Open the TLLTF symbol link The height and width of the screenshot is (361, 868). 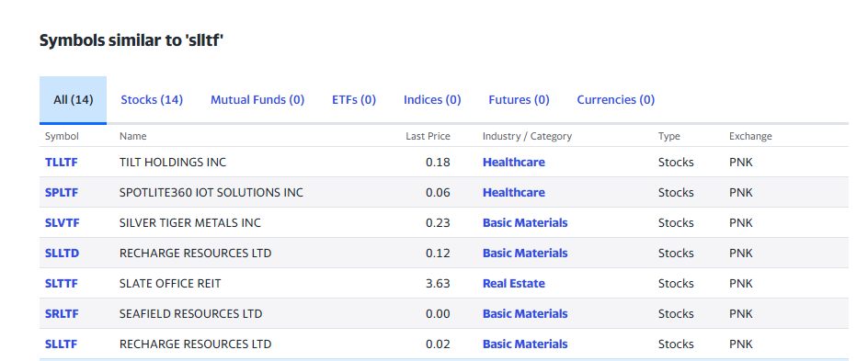[62, 163]
